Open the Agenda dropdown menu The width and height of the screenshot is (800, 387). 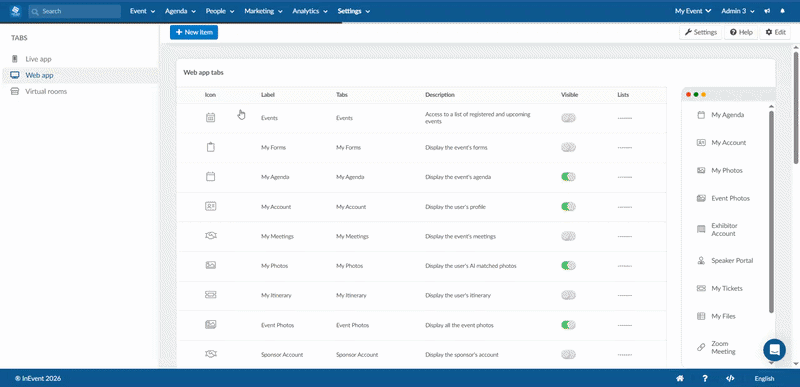(x=180, y=11)
